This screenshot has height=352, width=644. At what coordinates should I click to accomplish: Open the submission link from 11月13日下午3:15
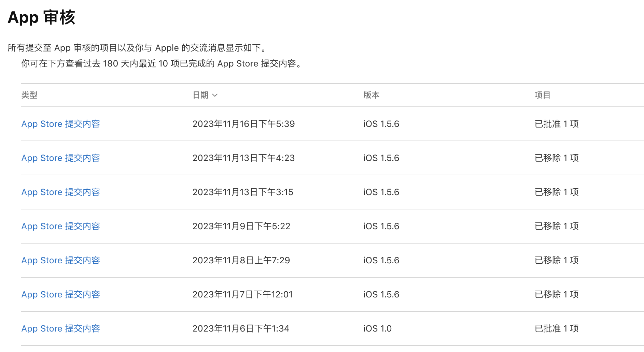[x=60, y=192]
